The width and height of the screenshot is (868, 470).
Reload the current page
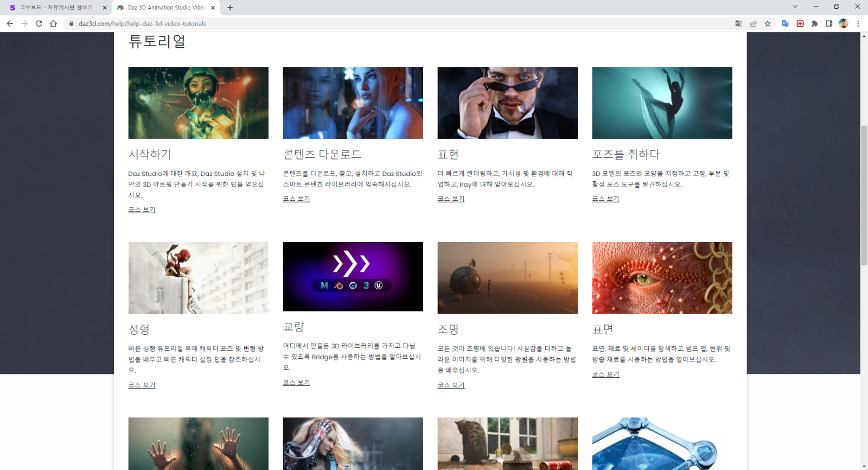[39, 23]
